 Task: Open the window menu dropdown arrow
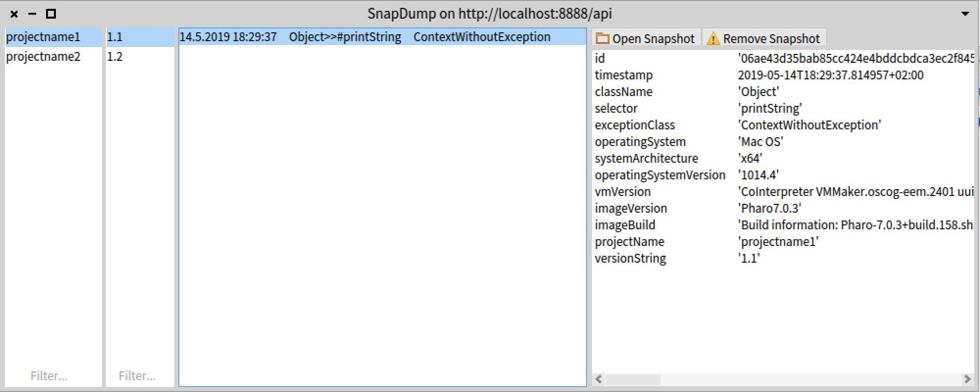click(965, 14)
